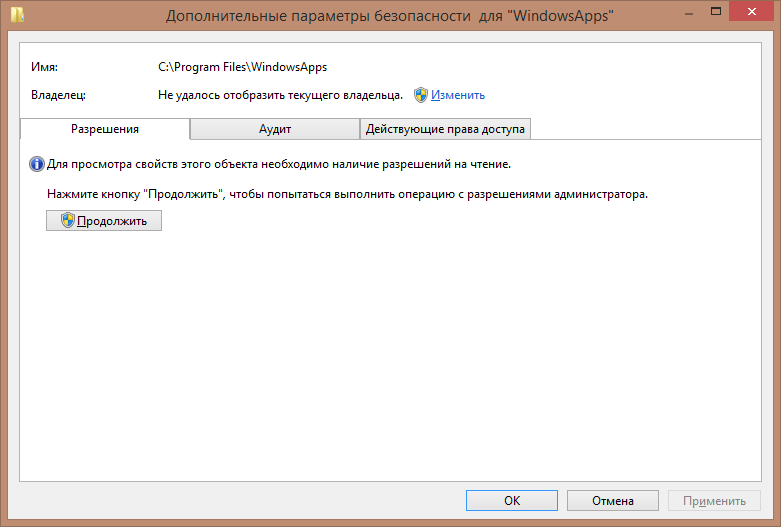Click the blue information icon

pos(36,164)
